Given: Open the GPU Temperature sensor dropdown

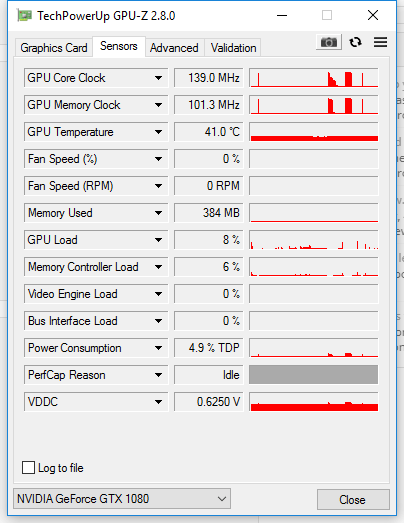Looking at the screenshot, I should [158, 132].
